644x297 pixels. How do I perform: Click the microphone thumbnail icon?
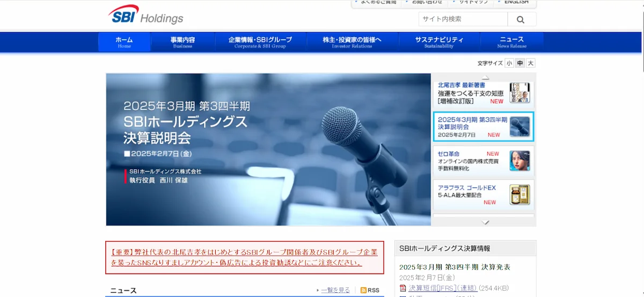(519, 127)
